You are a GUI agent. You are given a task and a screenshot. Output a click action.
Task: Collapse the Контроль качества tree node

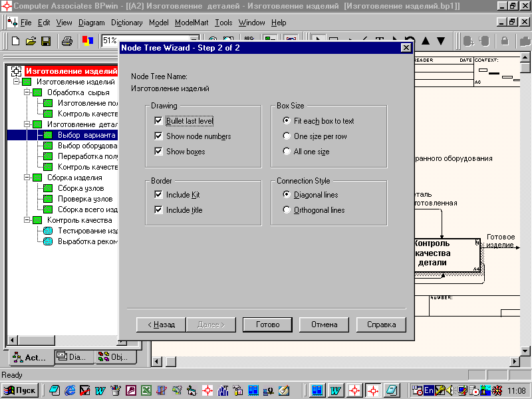tap(27, 220)
